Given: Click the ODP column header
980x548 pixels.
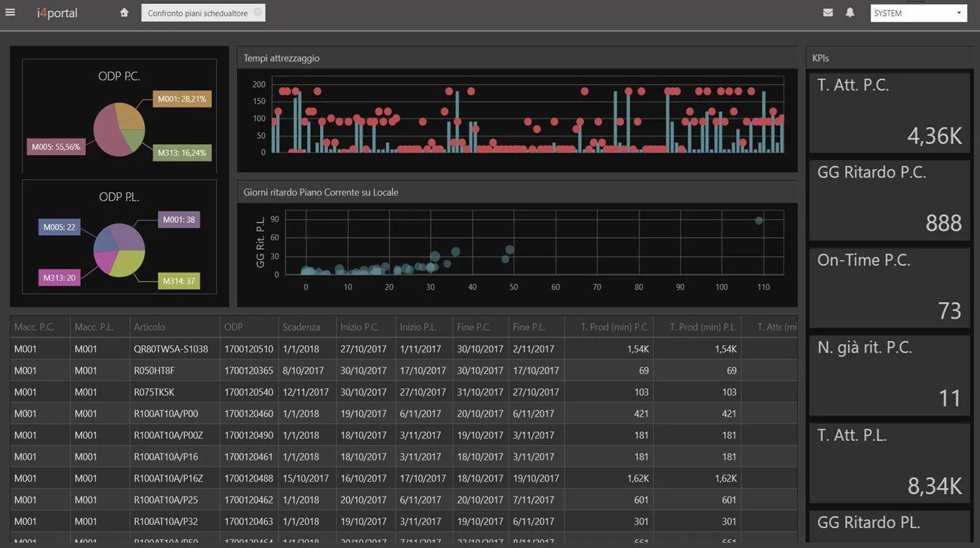Looking at the screenshot, I should coord(233,327).
